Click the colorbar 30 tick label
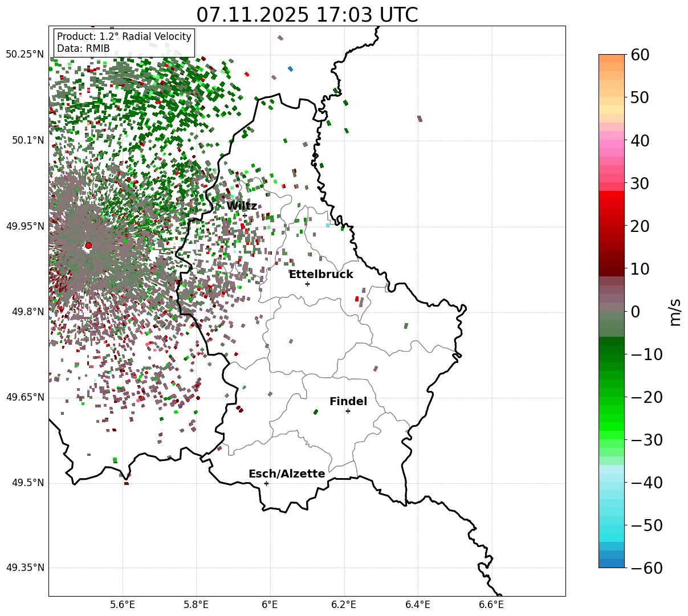 pyautogui.click(x=641, y=183)
